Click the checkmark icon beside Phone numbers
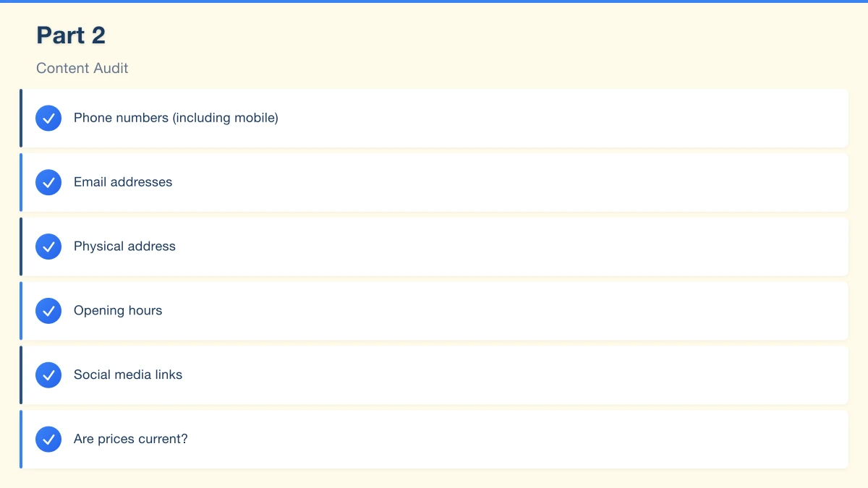This screenshot has height=488, width=868. pos(48,118)
